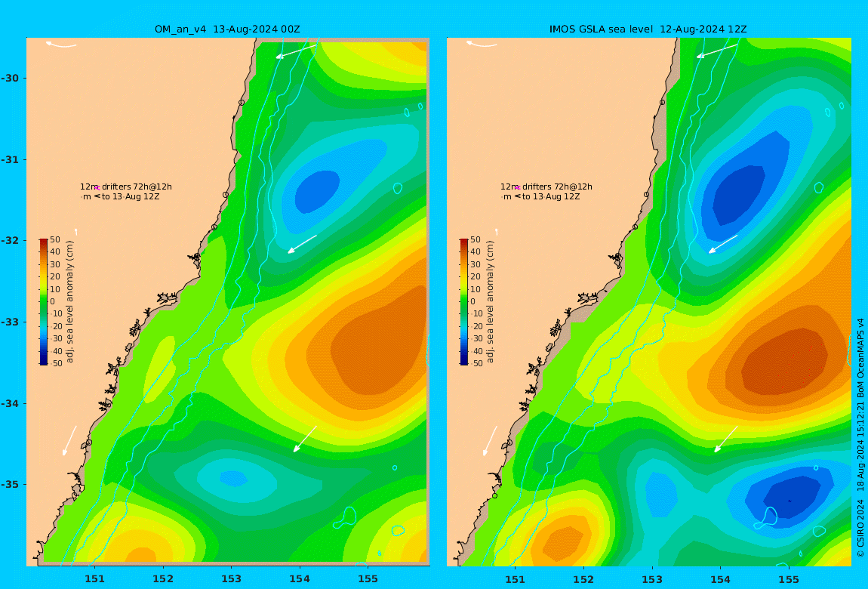This screenshot has height=589, width=868.
Task: Click the right map's 'adj. sea level anomaly (cm)' label
Action: click(x=490, y=302)
